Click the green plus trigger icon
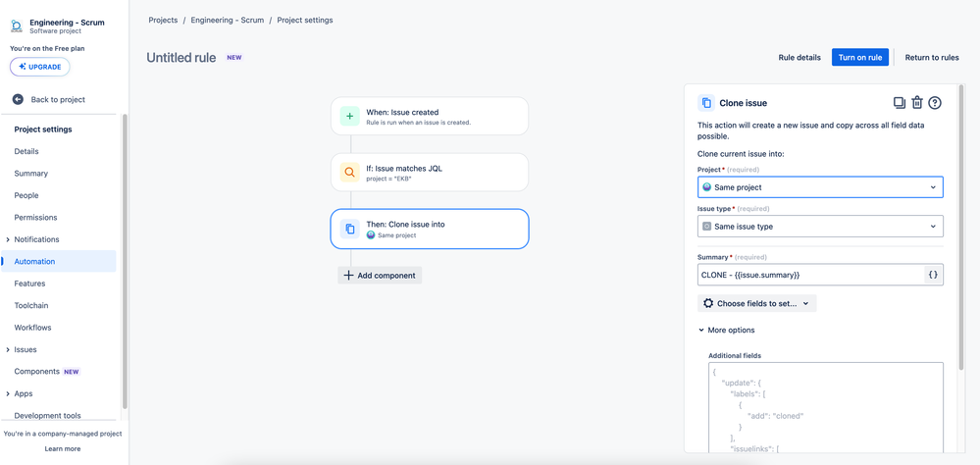The width and height of the screenshot is (980, 465). point(350,116)
